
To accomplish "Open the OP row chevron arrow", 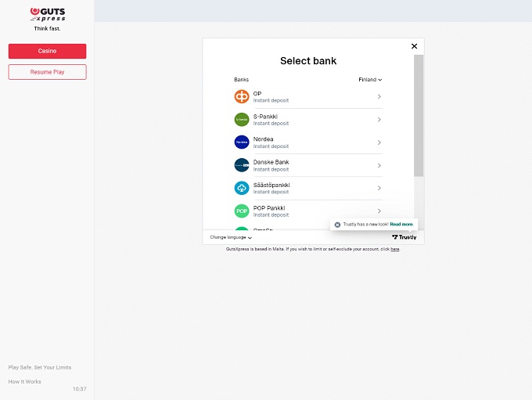I will pyautogui.click(x=379, y=97).
